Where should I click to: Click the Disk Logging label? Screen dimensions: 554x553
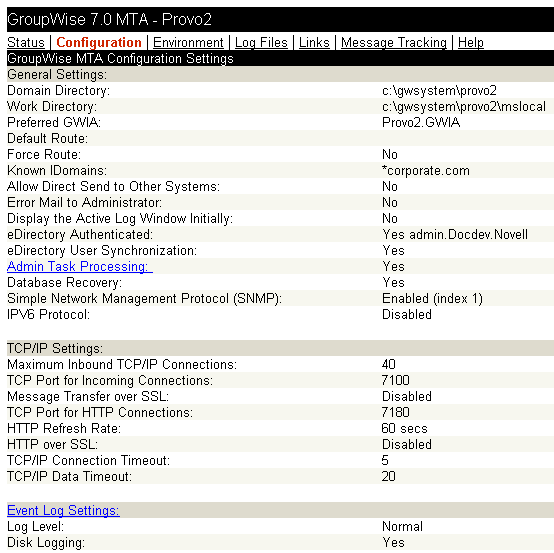46,542
